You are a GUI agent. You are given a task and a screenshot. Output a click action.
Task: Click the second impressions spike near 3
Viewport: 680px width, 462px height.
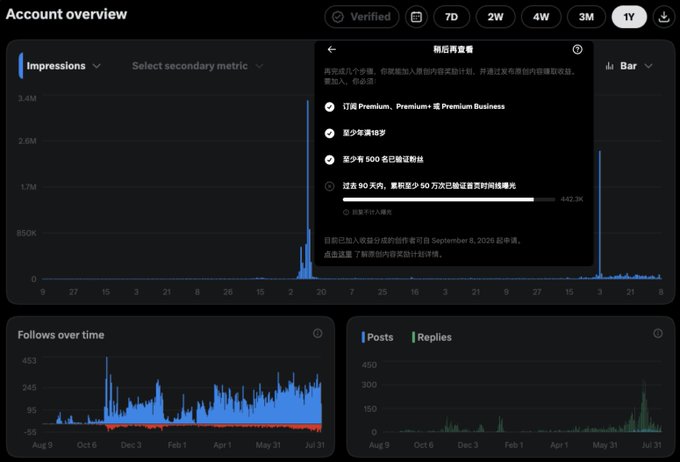pos(600,214)
